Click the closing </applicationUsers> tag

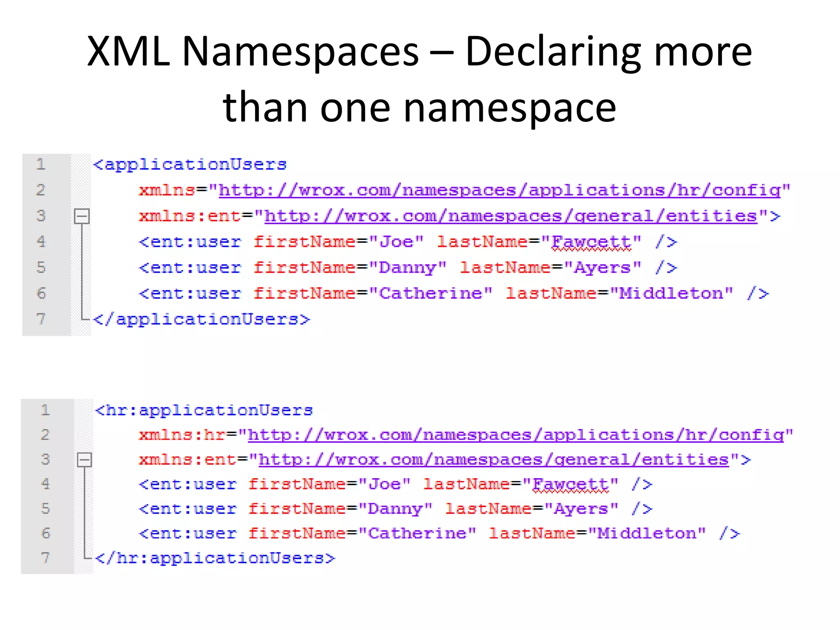click(202, 319)
